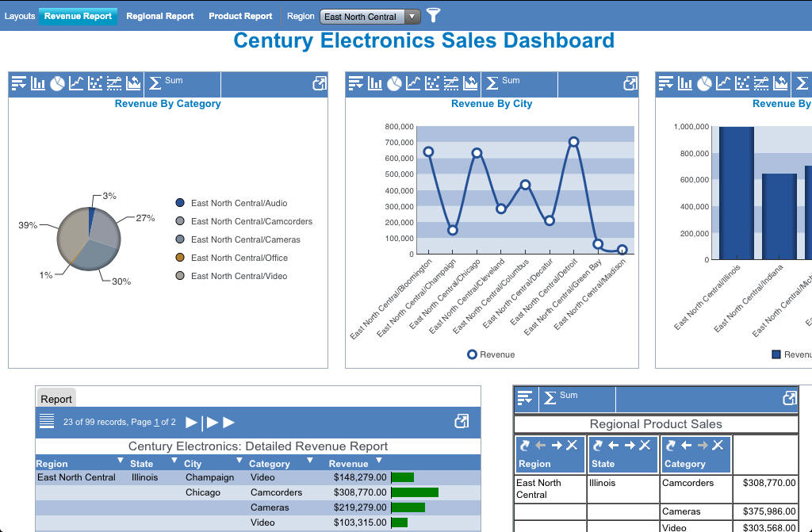Open the Category column dropdown arrow in report
Viewport: 812px width, 532px height.
310,460
